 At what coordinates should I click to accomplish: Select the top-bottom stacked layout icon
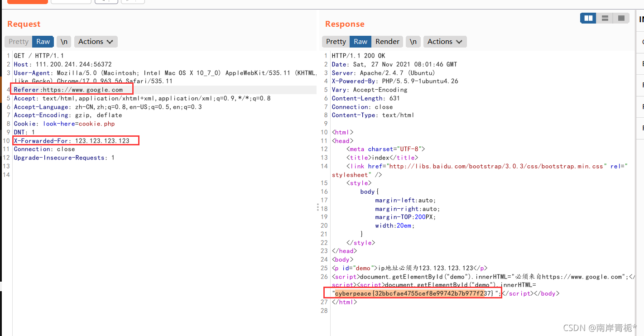605,18
